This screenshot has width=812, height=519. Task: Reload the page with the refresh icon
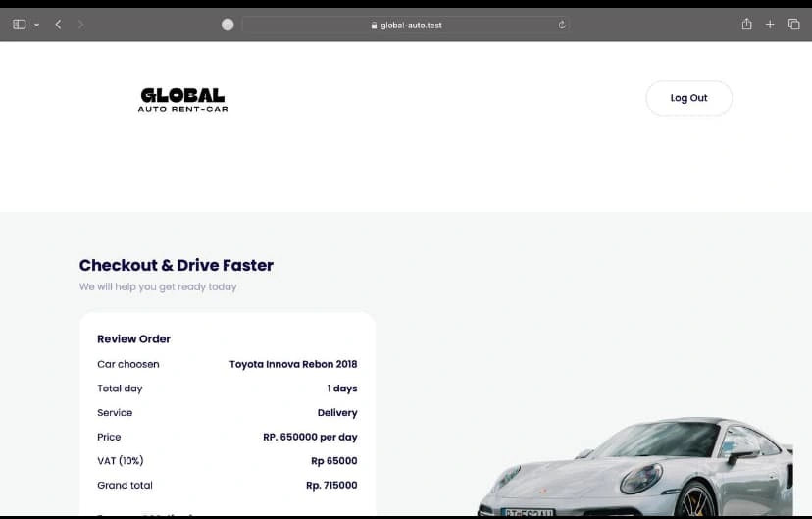(562, 25)
